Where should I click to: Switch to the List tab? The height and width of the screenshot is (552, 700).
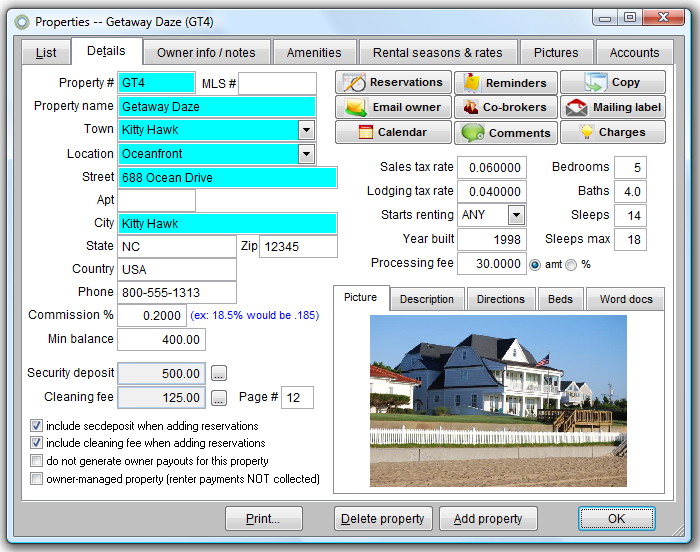[46, 53]
